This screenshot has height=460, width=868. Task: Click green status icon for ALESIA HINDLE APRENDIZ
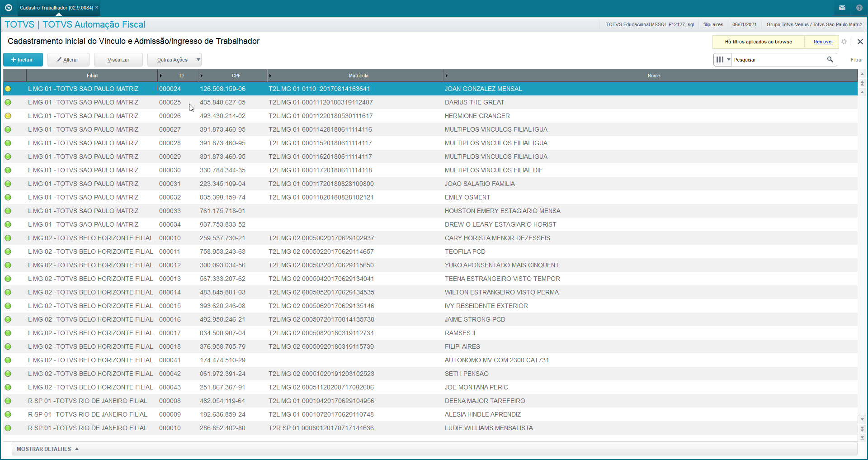pos(8,414)
